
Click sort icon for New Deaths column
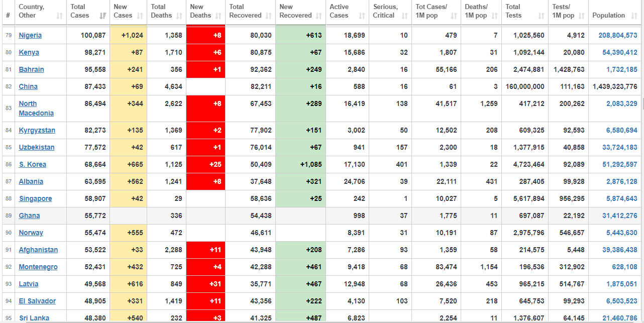[219, 16]
